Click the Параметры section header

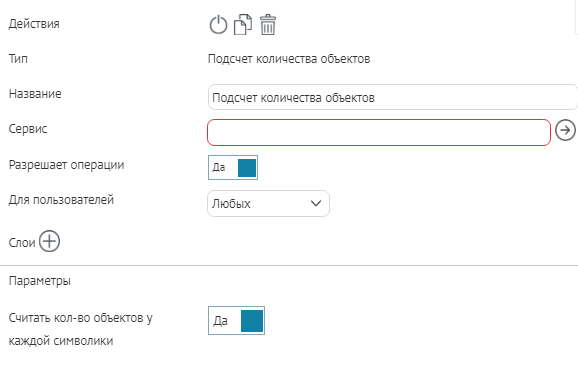click(40, 281)
